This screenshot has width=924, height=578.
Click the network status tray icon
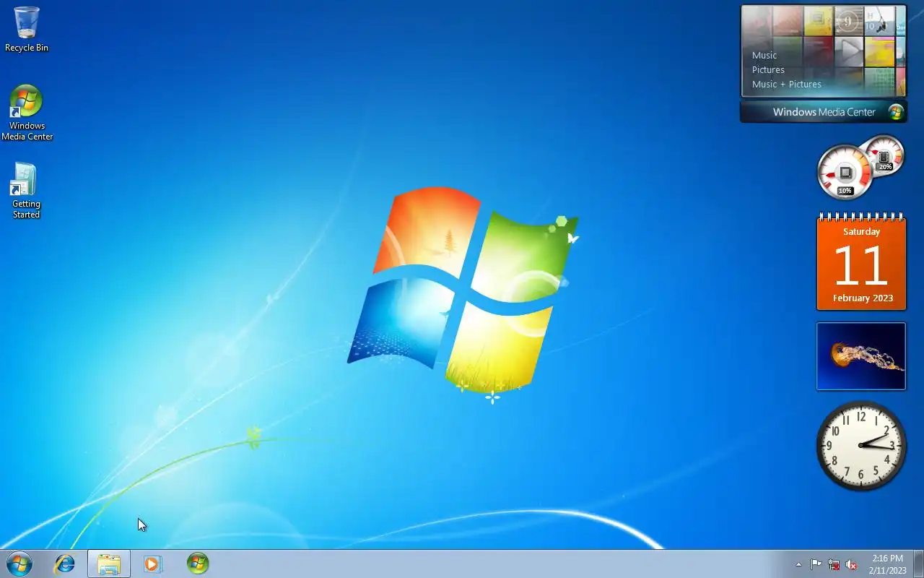[x=834, y=564]
